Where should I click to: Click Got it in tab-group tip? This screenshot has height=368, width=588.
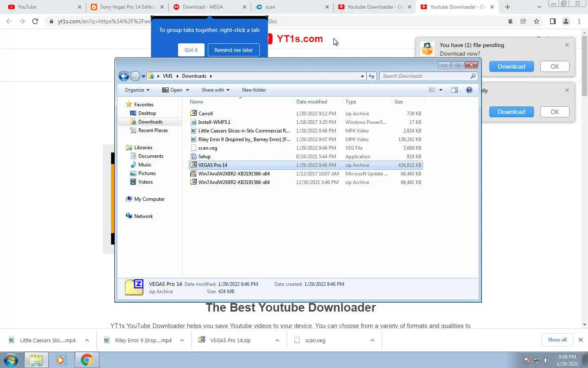[191, 50]
